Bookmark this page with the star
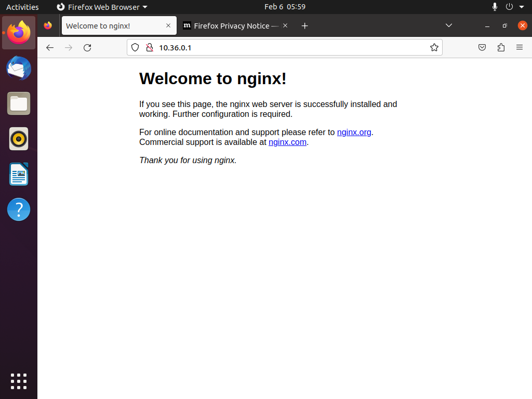Image resolution: width=532 pixels, height=399 pixels. tap(434, 47)
